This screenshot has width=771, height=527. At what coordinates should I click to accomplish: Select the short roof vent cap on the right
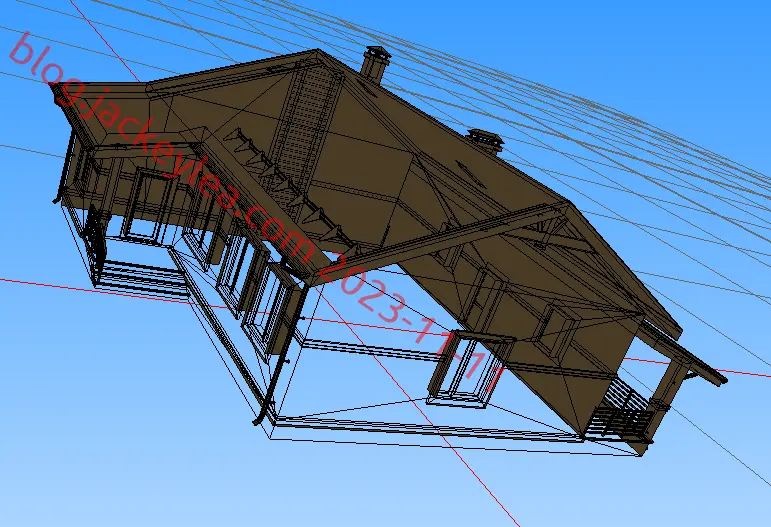click(485, 140)
